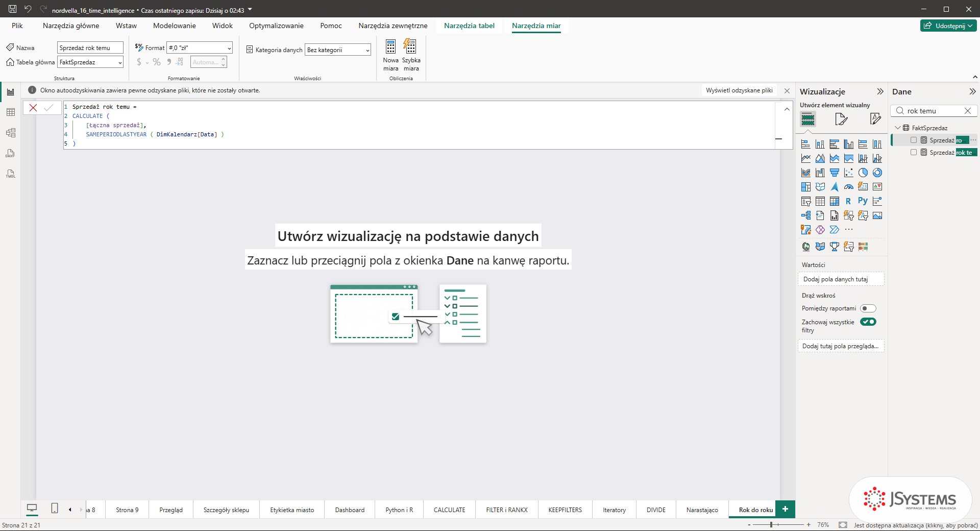Viewport: 980px width, 531px height.
Task: Insert a gauge visual
Action: pyautogui.click(x=849, y=187)
